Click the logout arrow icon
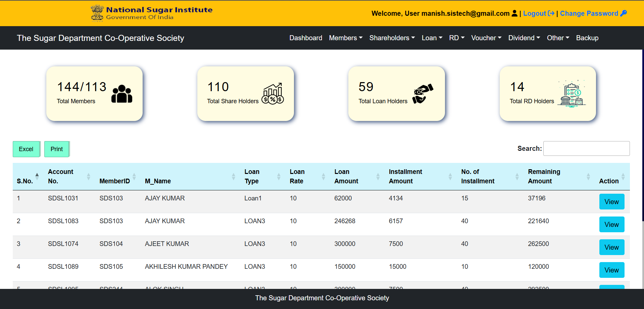The image size is (644, 309). point(551,13)
